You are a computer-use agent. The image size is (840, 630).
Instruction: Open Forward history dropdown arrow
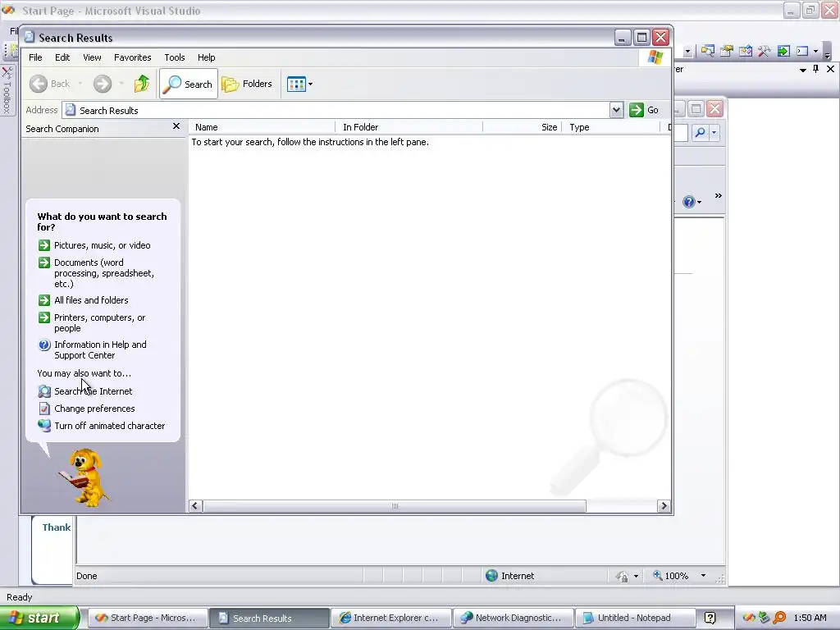coord(121,84)
